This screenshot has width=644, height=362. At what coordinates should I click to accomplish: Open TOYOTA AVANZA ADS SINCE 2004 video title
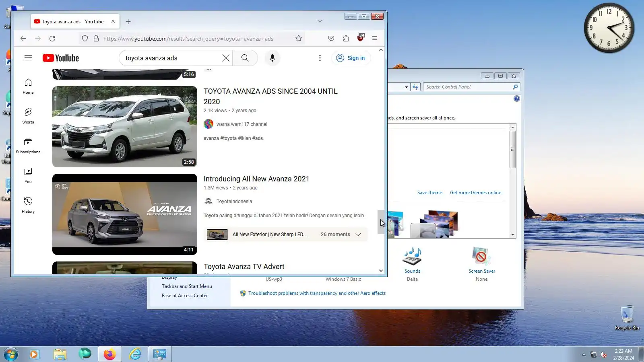[x=270, y=97]
